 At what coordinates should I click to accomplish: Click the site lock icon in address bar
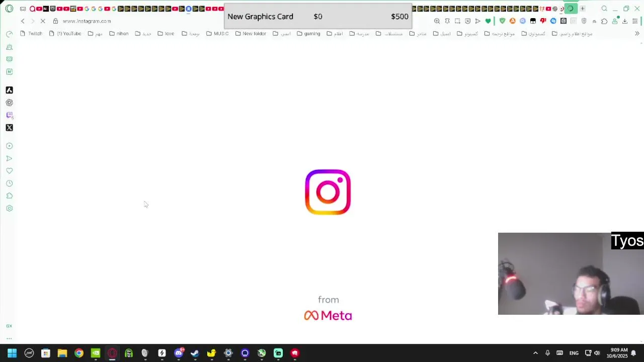click(55, 21)
